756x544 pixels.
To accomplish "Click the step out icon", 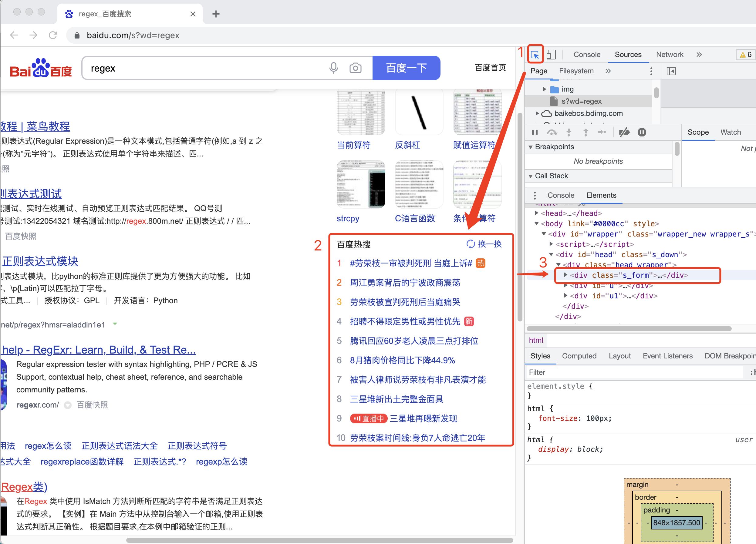I will 585,133.
